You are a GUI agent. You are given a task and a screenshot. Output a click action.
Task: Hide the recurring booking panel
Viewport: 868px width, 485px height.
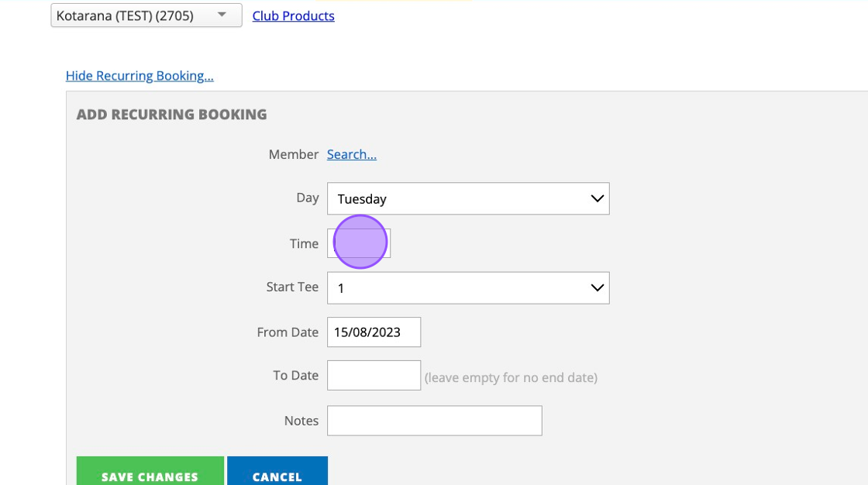coord(139,76)
